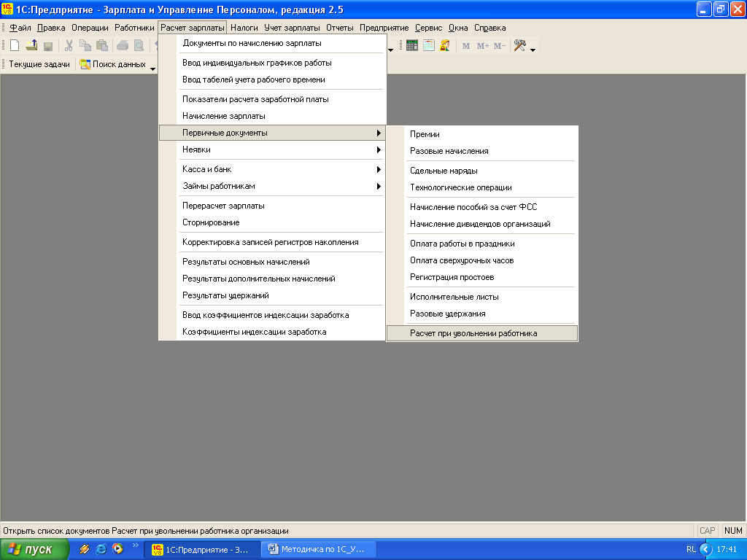Click the пуск Start button
Image resolution: width=747 pixels, height=560 pixels.
tap(34, 549)
